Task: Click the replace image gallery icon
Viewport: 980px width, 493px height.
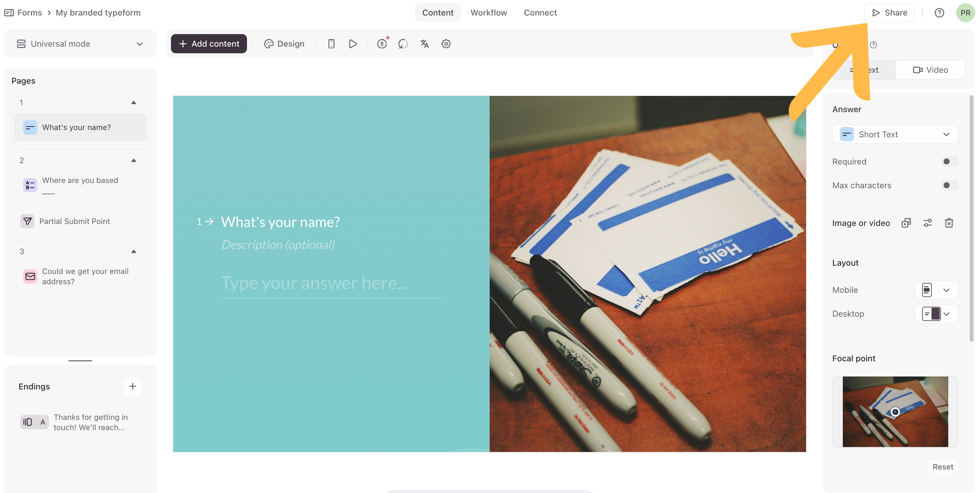Action: click(x=906, y=223)
